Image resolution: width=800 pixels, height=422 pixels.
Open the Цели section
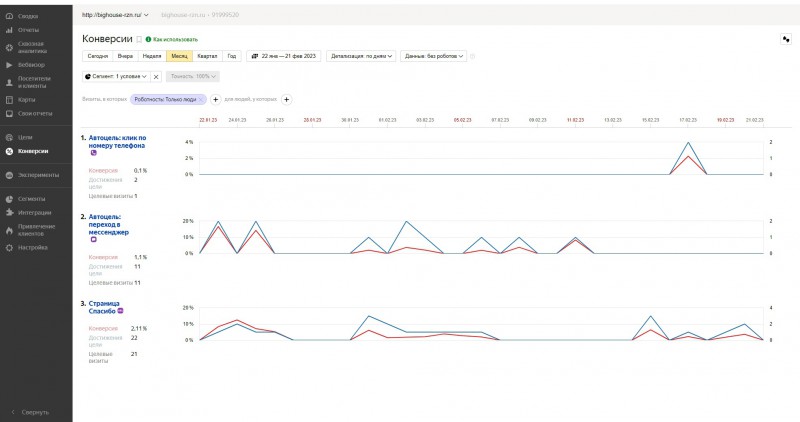[x=25, y=137]
